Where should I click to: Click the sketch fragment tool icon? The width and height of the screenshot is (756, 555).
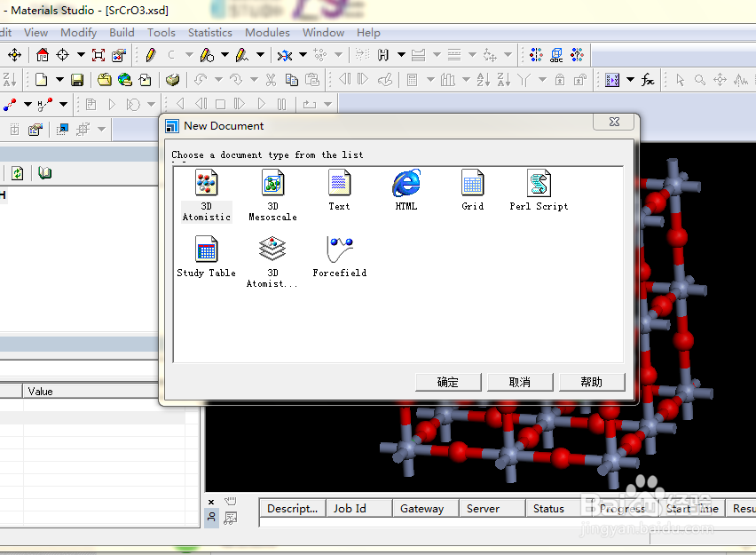(x=242, y=55)
